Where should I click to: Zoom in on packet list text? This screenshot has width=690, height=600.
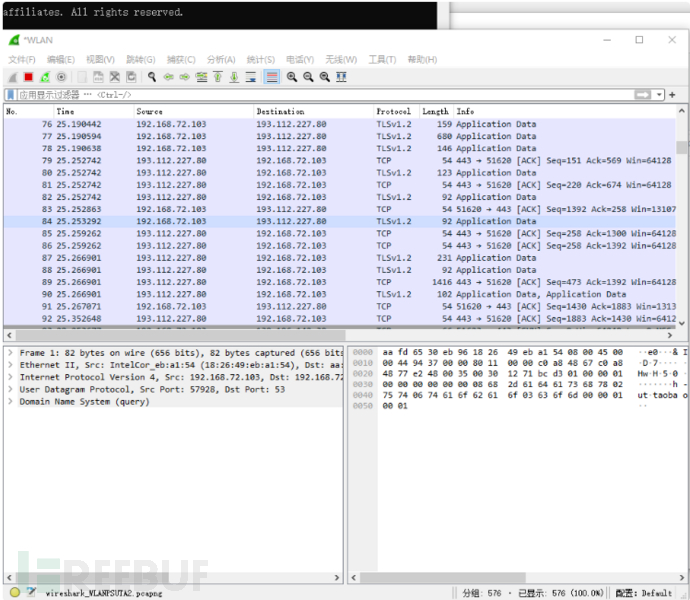pos(292,77)
